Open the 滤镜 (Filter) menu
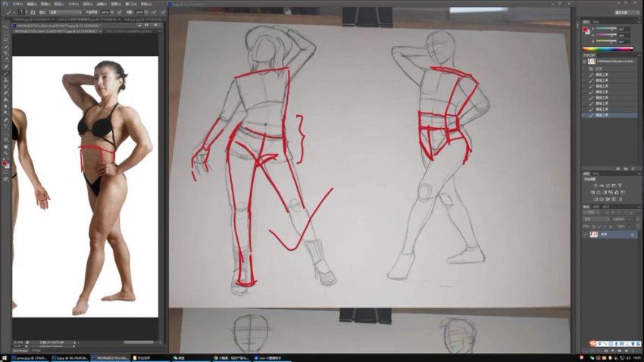644x362 pixels. 102,4
